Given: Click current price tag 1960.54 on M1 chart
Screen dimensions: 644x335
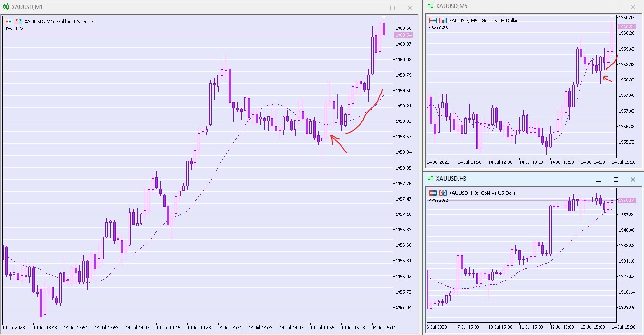Looking at the screenshot, I should tap(403, 35).
